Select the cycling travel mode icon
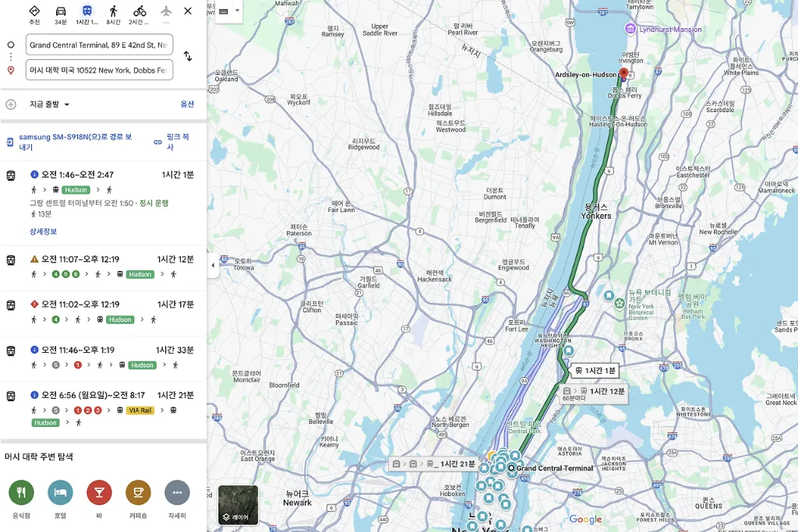The image size is (798, 532). (139, 12)
